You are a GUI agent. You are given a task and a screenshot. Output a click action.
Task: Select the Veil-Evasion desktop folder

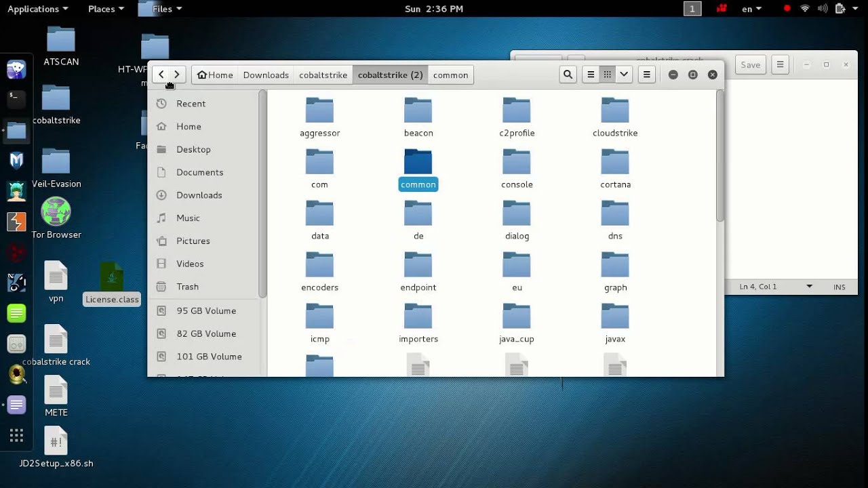pos(56,168)
